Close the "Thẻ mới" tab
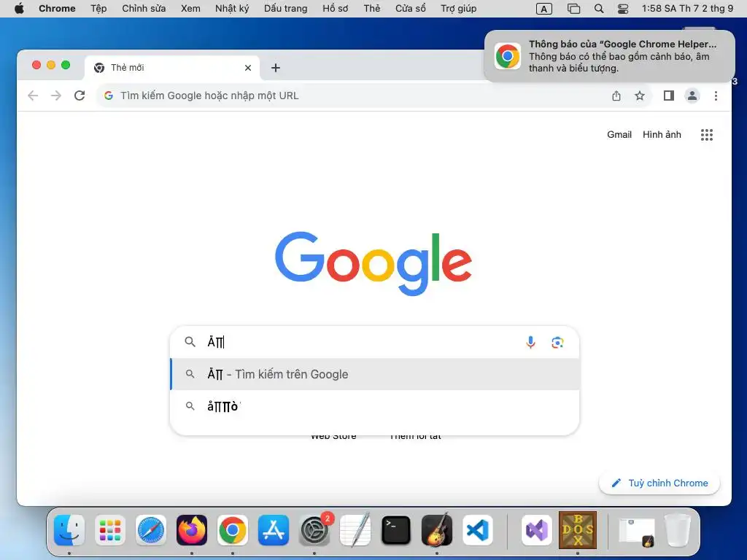The height and width of the screenshot is (560, 747). (248, 68)
